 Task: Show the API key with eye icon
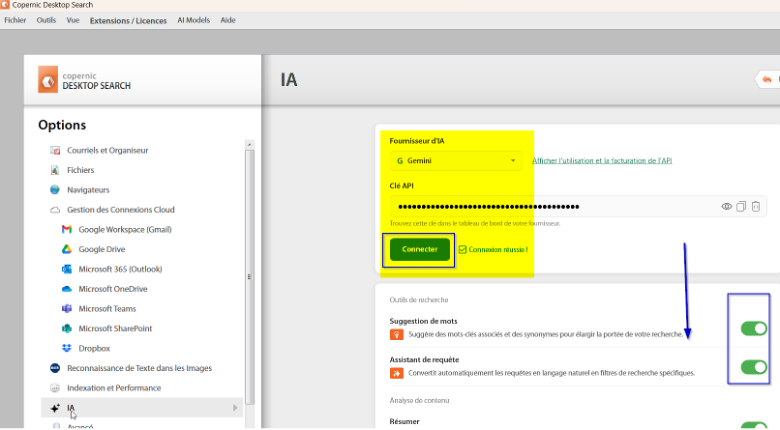point(727,206)
